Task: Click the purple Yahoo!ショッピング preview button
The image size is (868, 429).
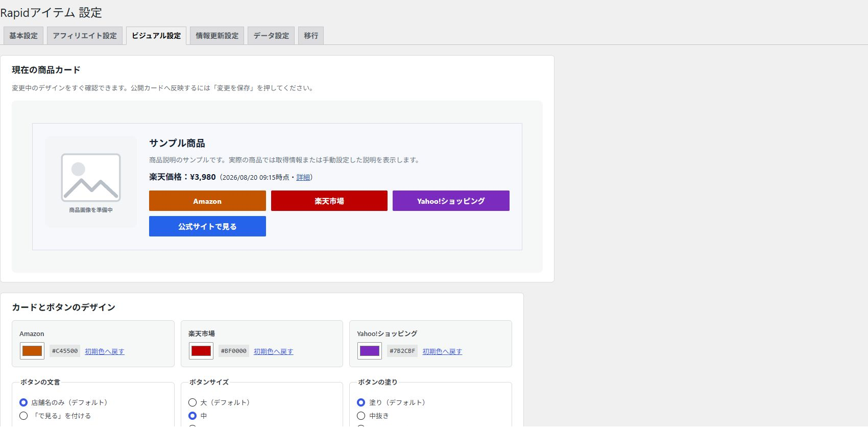Action: [451, 201]
